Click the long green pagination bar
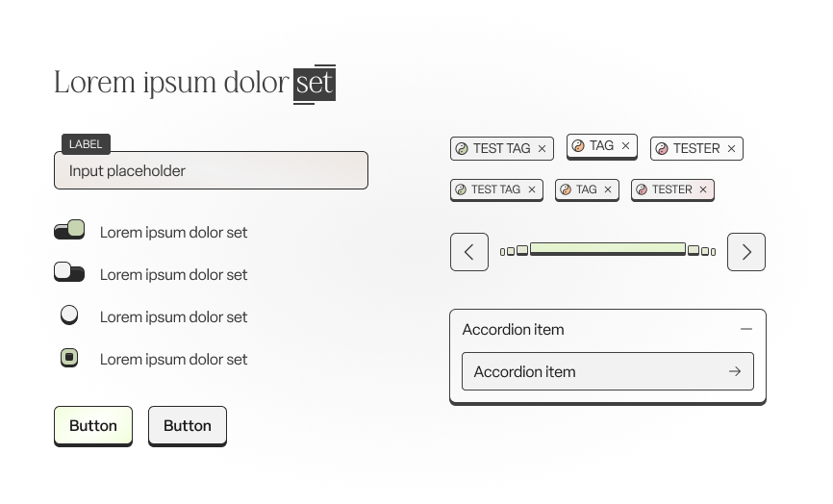 [608, 249]
